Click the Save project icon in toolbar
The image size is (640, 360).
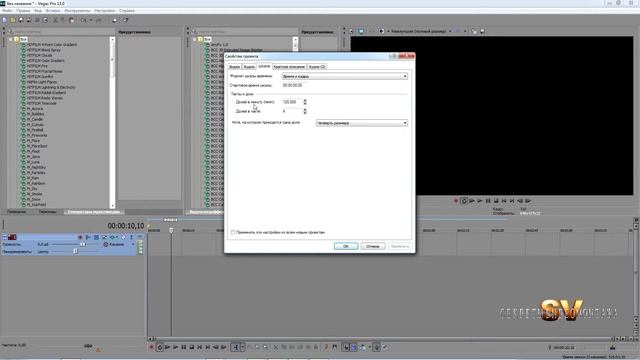(21, 20)
